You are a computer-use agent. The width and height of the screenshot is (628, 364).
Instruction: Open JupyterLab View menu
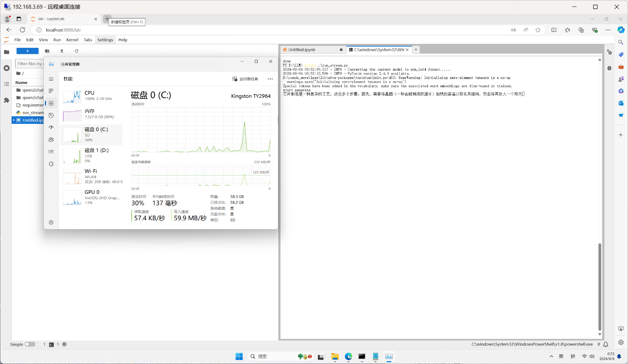tap(43, 40)
